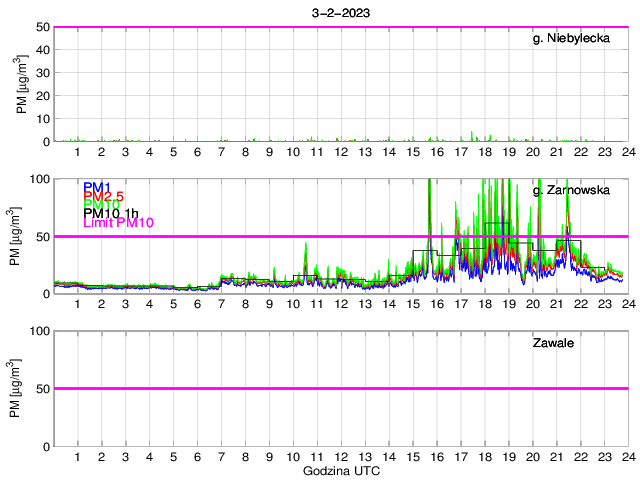Click the hour 18 tick under Zarnowska plot
This screenshot has height=480, width=640.
tap(484, 304)
